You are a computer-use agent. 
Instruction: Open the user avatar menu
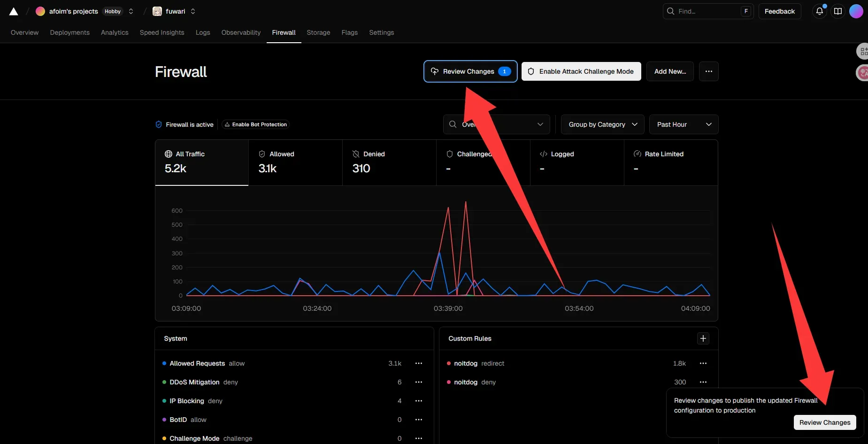[856, 11]
